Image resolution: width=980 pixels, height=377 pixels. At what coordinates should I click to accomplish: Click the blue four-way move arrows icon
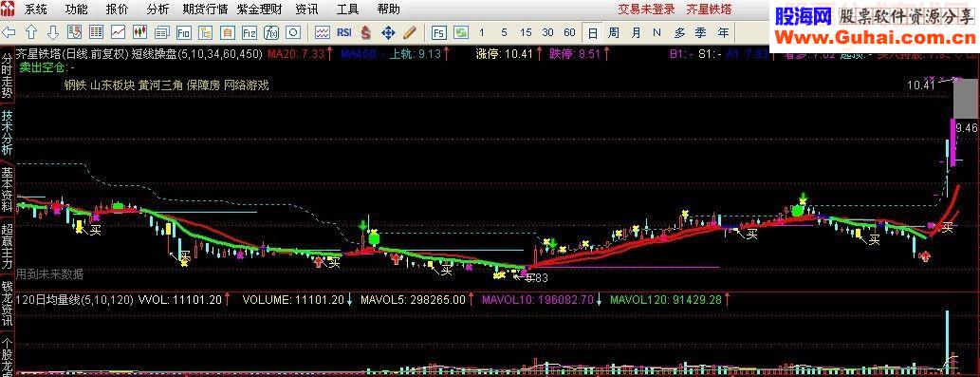pos(387,32)
